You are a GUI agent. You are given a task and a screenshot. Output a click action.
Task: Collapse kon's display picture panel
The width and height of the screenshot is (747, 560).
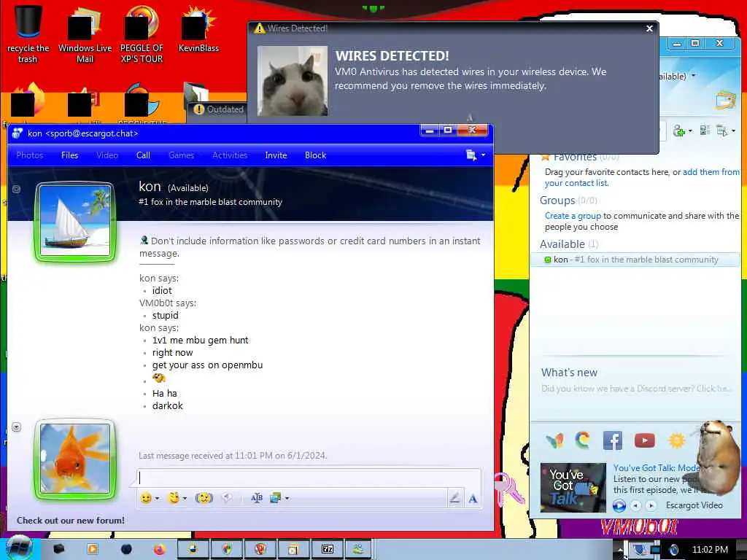click(x=16, y=189)
